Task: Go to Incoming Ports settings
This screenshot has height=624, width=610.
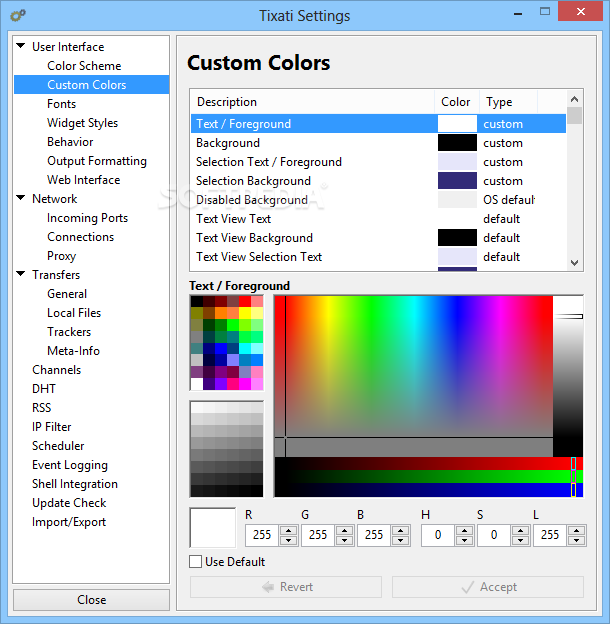Action: click(87, 218)
